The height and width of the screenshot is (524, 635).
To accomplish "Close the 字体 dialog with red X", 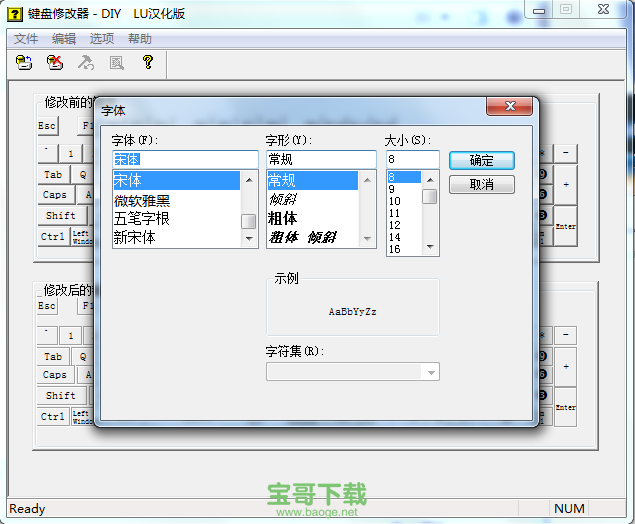I will [x=509, y=106].
